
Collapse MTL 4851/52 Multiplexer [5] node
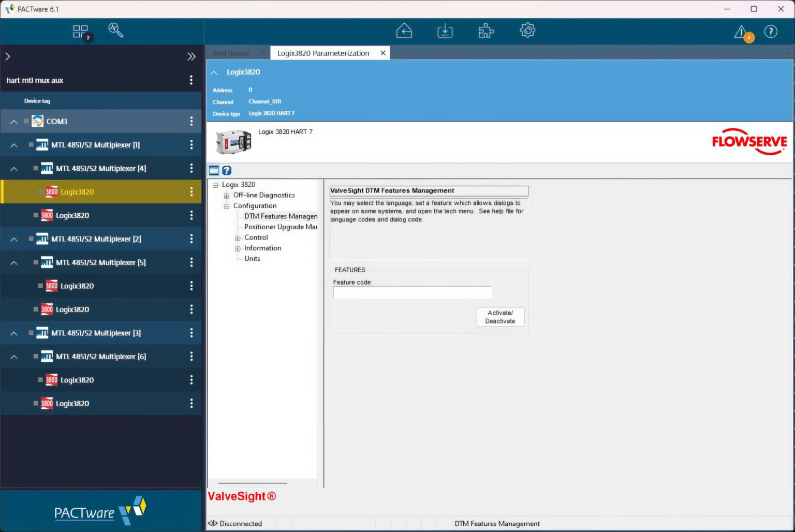(x=14, y=263)
